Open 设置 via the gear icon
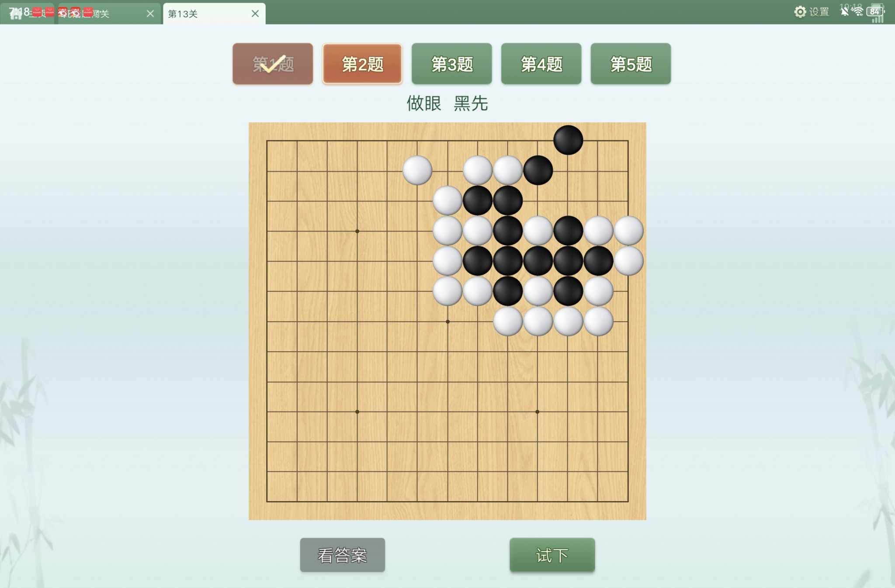 [800, 12]
